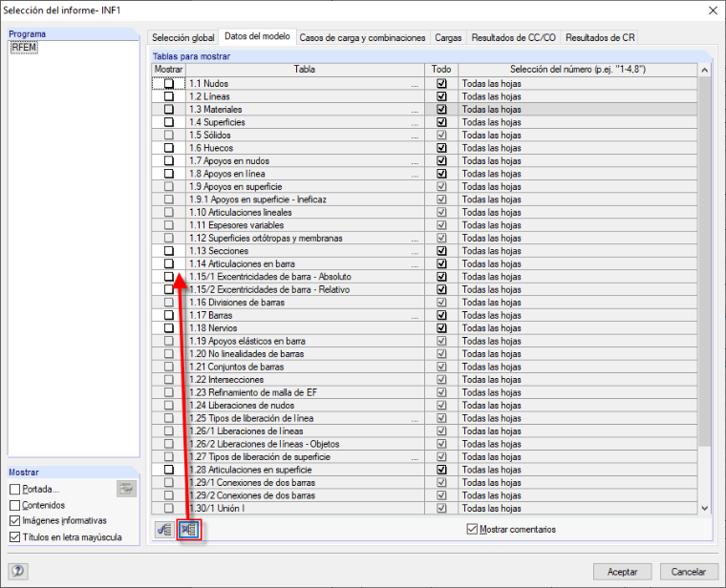Open details ellipsis for 1.8 Apoyos en línea
The height and width of the screenshot is (588, 726).
(x=415, y=175)
